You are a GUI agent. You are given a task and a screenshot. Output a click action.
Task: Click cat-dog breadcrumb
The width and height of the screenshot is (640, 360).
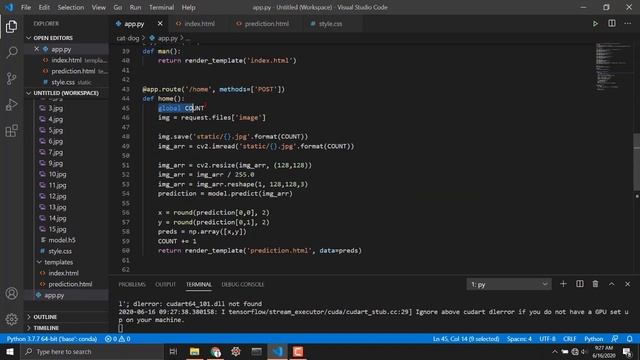tap(128, 38)
